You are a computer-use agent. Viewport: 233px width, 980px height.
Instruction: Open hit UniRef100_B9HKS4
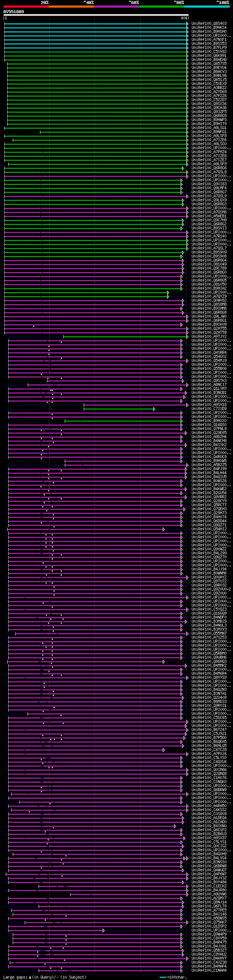[209, 27]
